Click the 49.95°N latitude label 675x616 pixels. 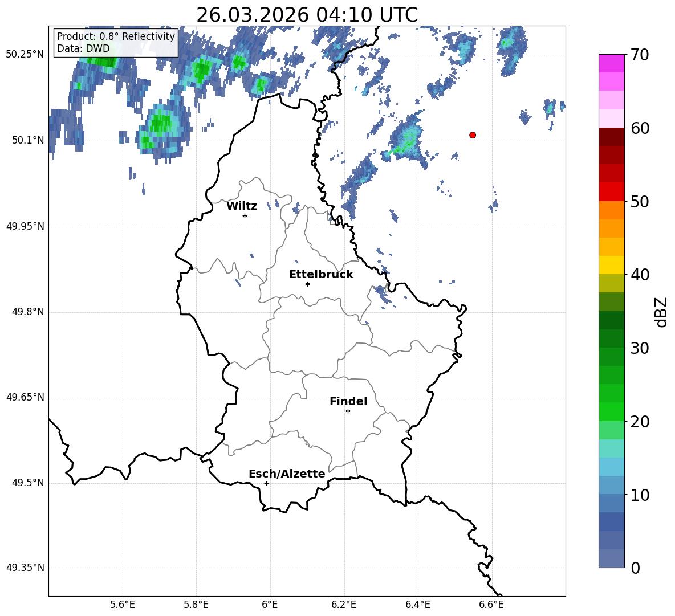click(25, 226)
